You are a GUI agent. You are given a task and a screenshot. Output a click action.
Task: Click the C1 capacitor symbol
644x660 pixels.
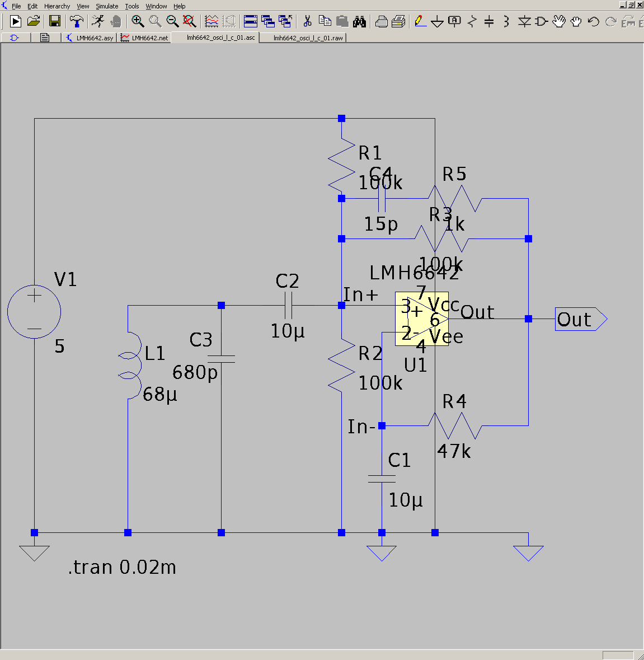382,479
